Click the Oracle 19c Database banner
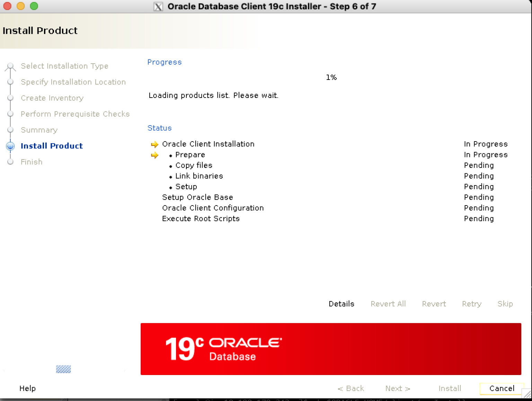 (331, 349)
